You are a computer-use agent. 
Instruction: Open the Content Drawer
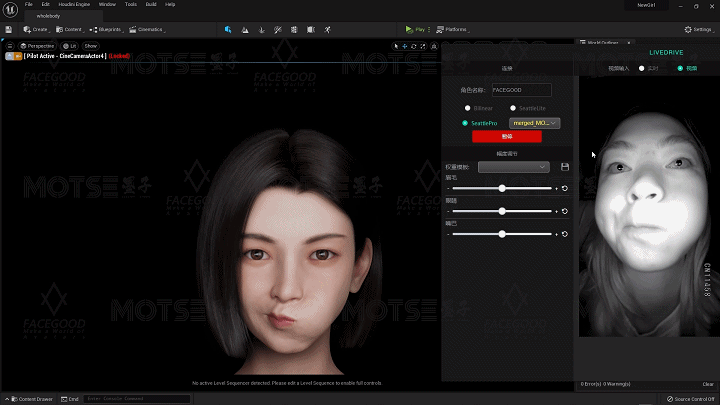pyautogui.click(x=32, y=399)
